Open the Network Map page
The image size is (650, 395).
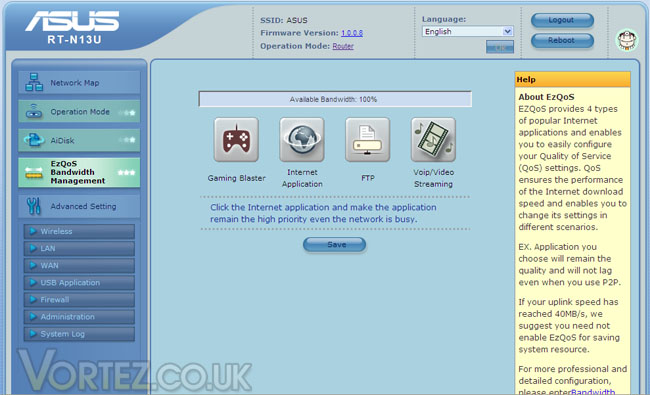click(79, 82)
